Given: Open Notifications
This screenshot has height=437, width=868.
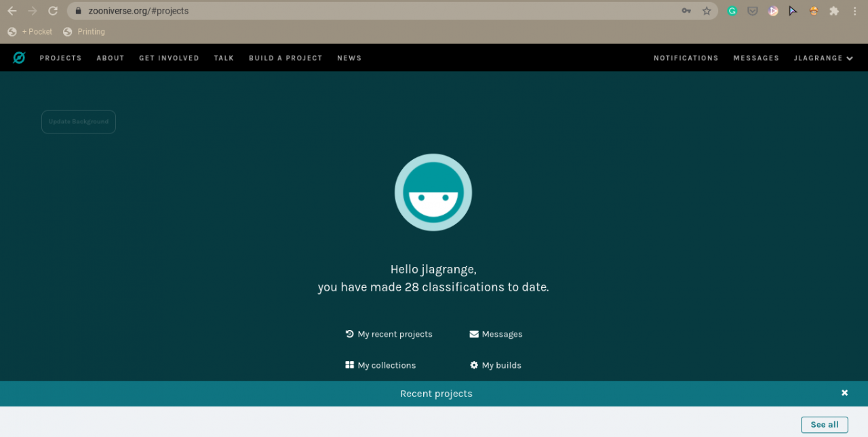Looking at the screenshot, I should 686,58.
